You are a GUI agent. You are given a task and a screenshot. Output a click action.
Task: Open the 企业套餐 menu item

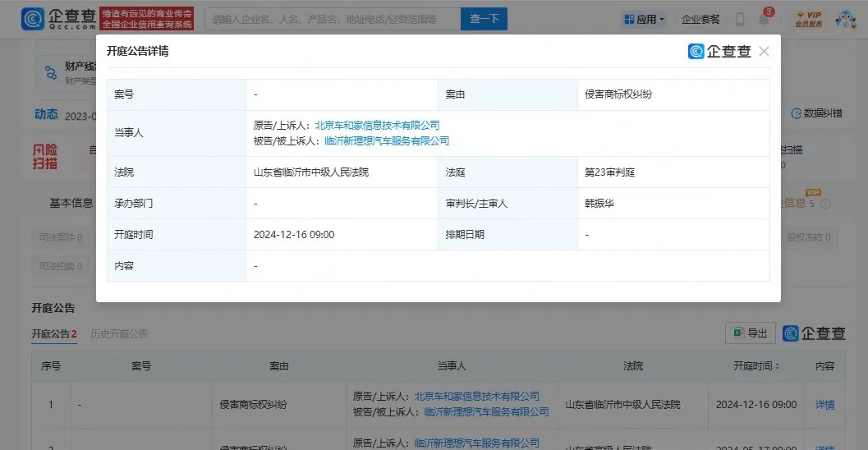700,20
